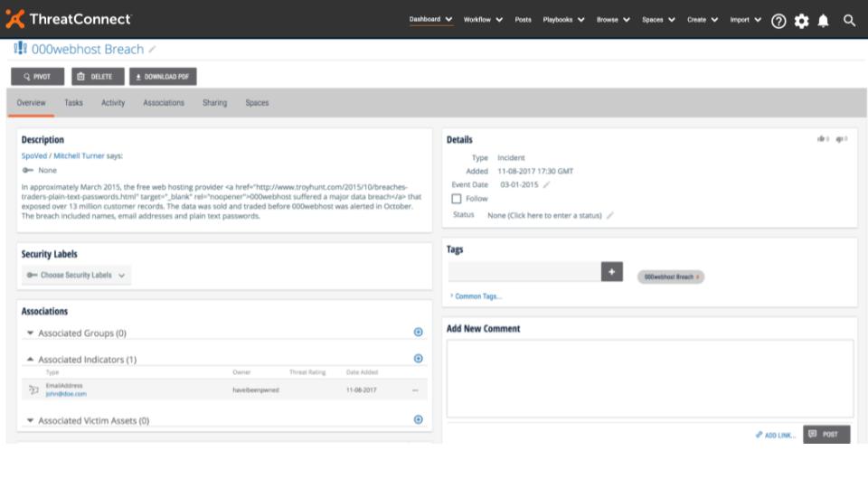Click the thumbs down icon in Details
The height and width of the screenshot is (488, 868).
(x=842, y=139)
